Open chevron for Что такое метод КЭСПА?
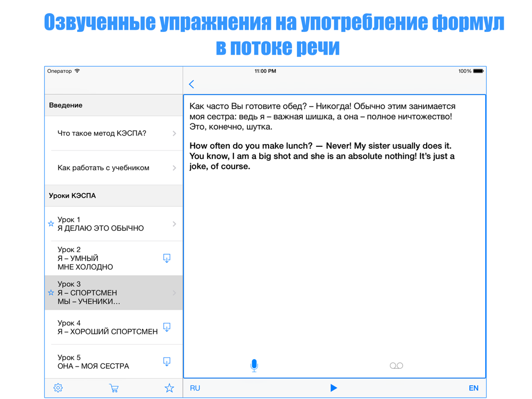The image size is (532, 399). [174, 134]
